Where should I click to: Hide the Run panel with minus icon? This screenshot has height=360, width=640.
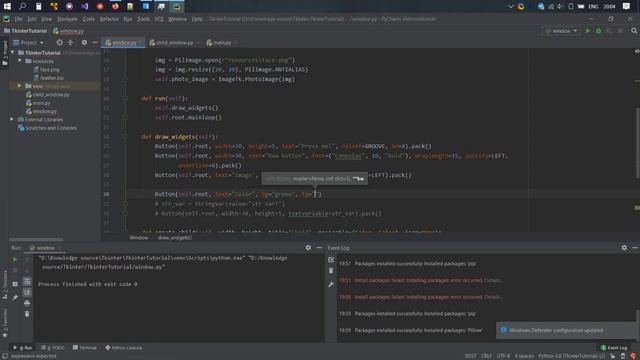tap(319, 248)
